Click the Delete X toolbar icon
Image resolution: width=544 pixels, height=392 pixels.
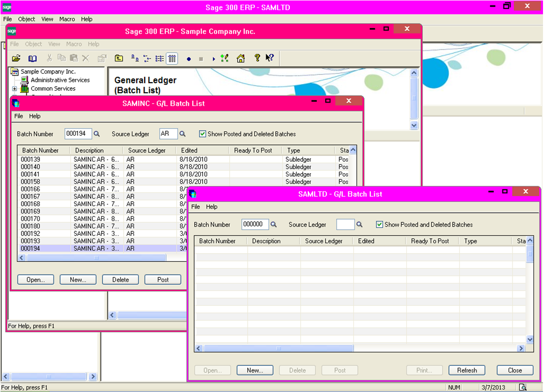tap(86, 59)
